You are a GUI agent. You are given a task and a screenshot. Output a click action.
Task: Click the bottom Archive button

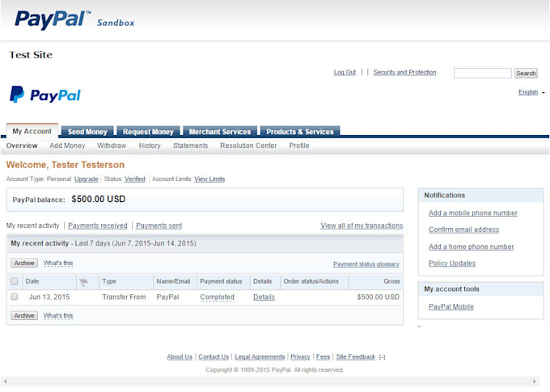point(24,315)
